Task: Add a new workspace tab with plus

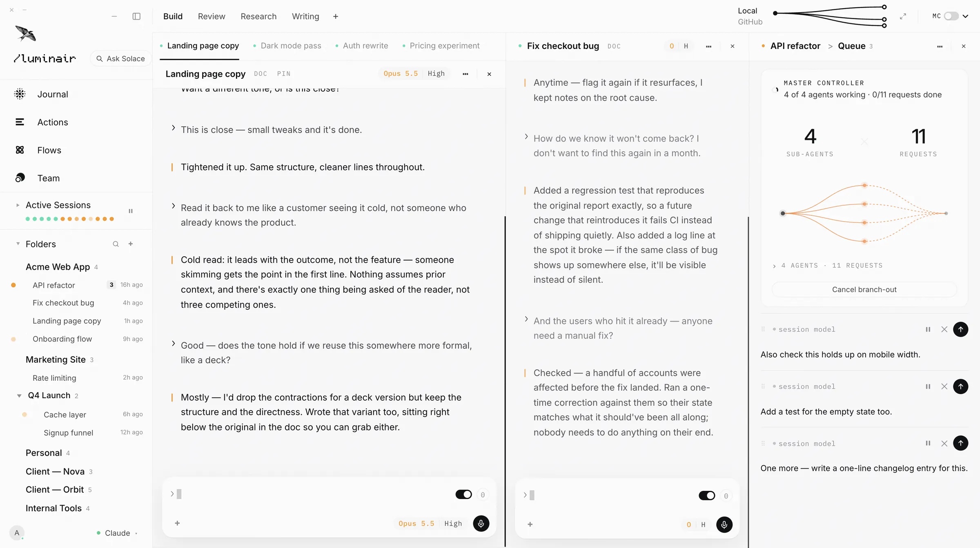Action: (336, 16)
